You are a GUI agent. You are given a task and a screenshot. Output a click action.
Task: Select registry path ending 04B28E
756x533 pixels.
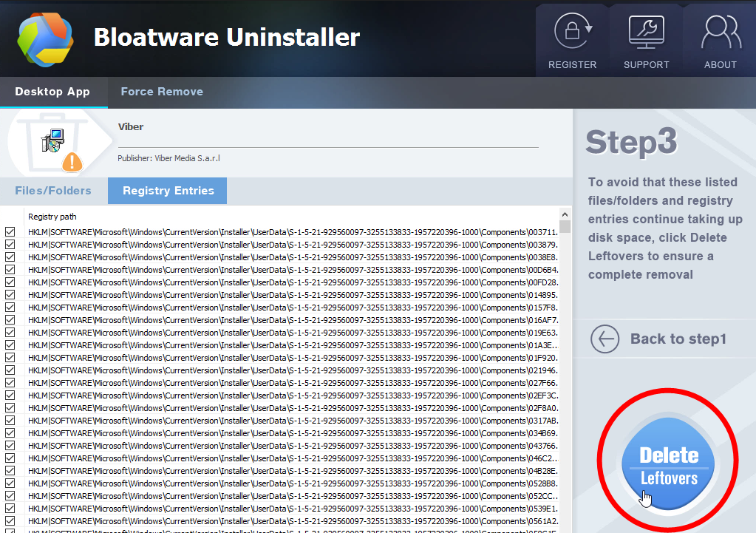(x=293, y=471)
